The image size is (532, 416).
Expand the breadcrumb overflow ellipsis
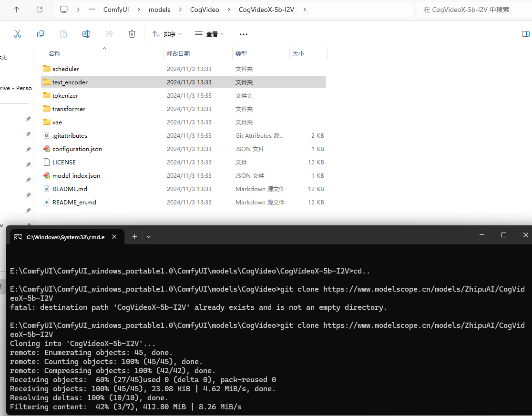92,10
